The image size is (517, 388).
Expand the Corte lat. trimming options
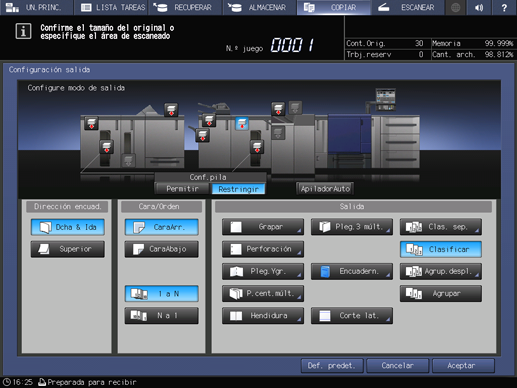point(352,316)
